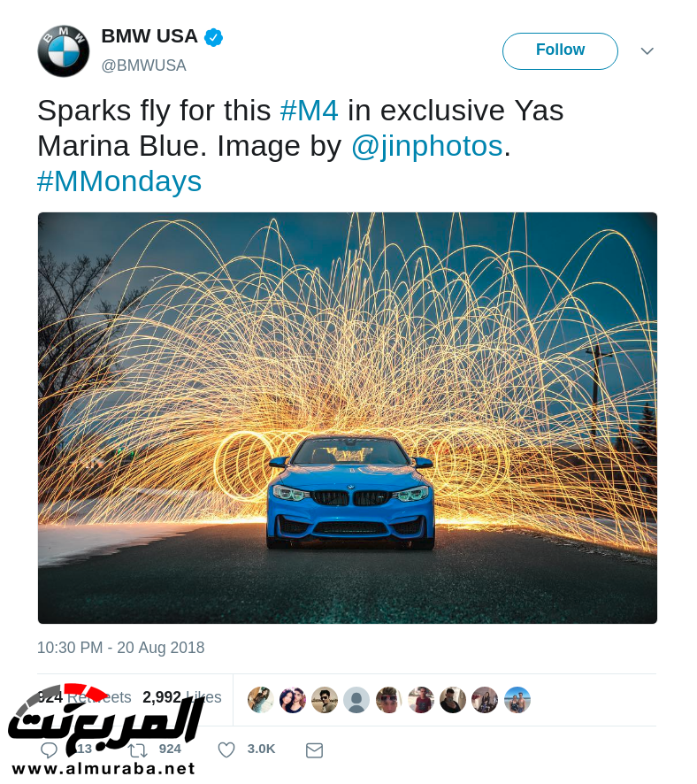This screenshot has width=697, height=784.
Task: Click the reply speech bubble icon
Action: click(49, 750)
